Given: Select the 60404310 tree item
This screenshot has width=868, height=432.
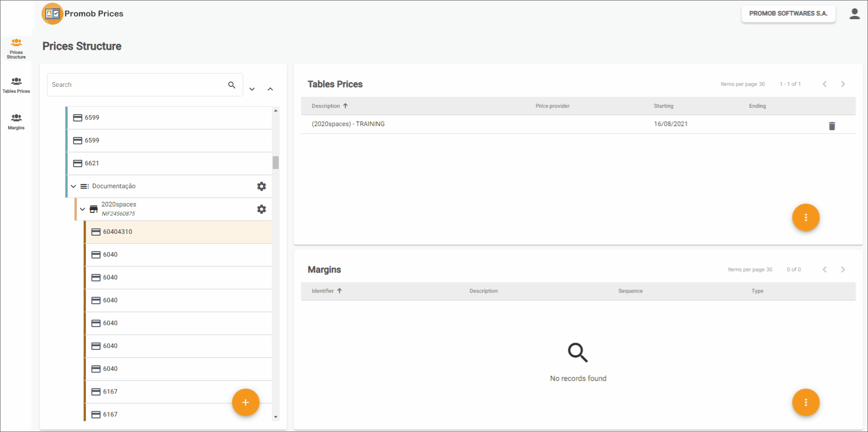Looking at the screenshot, I should pyautogui.click(x=178, y=232).
